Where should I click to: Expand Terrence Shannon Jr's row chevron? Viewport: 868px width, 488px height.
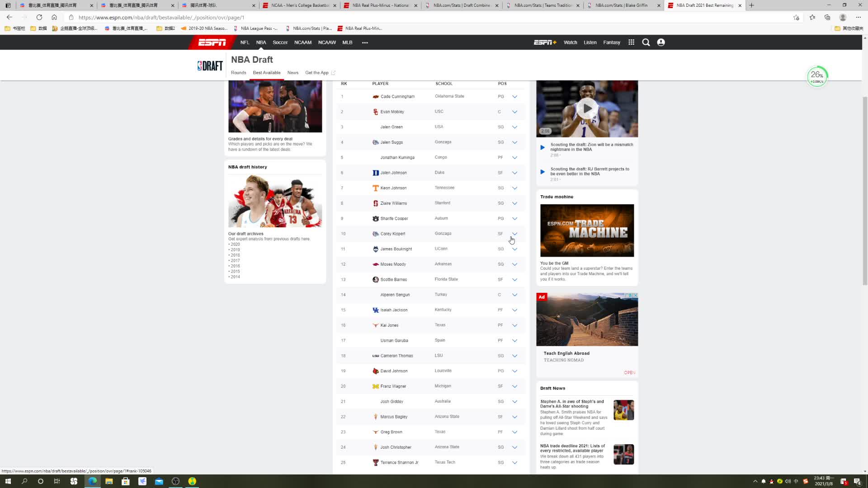point(514,463)
